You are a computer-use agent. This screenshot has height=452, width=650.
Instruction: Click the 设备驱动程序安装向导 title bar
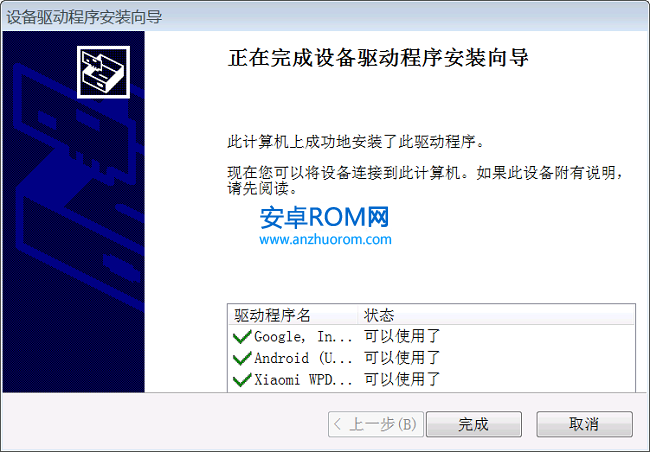coord(325,17)
